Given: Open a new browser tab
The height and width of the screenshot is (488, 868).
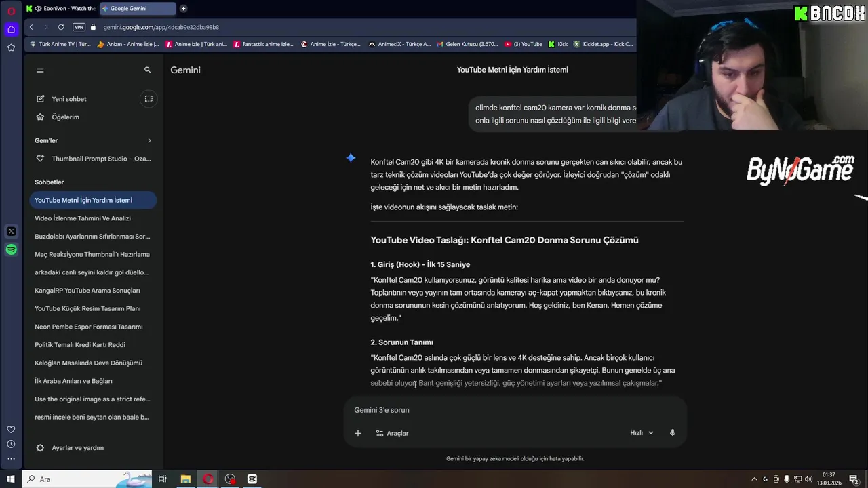Looking at the screenshot, I should tap(183, 8).
